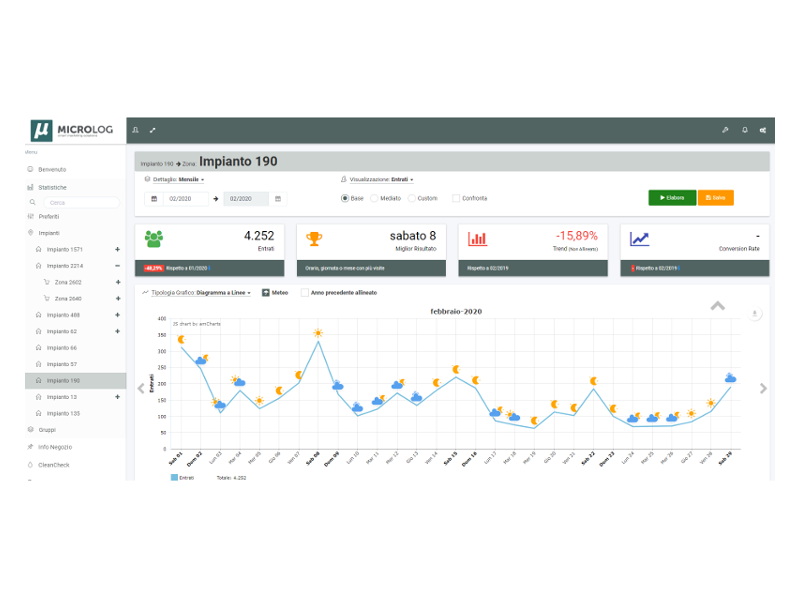Click the Impianti sidebar section
Viewport: 800px width, 600px height.
49,233
